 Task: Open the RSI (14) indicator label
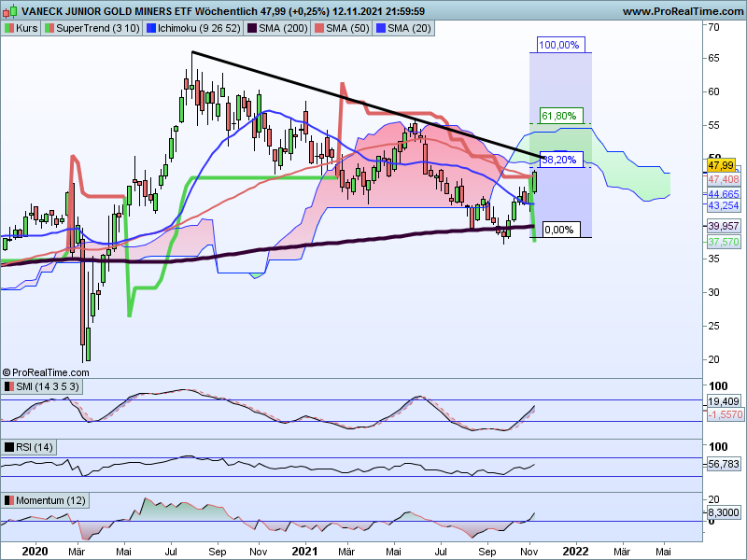point(29,447)
